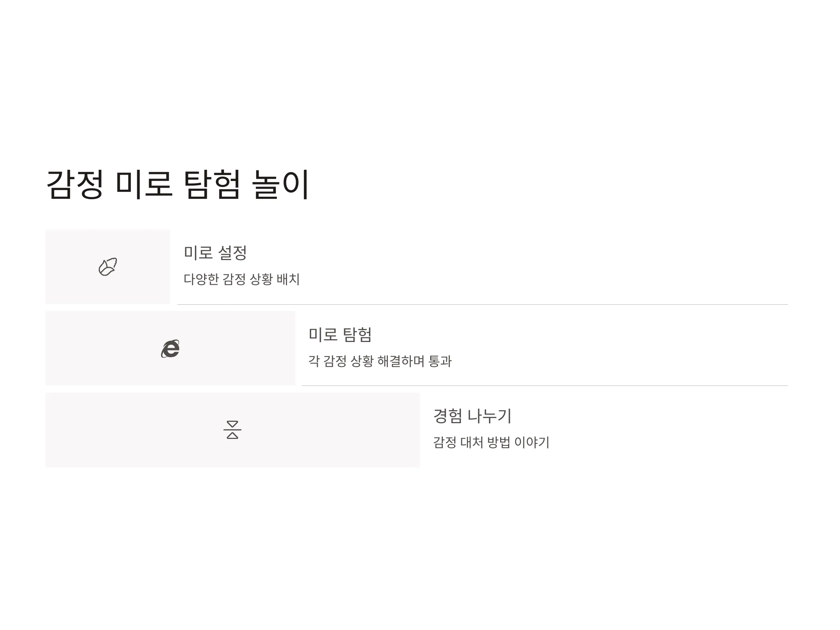Viewport: 840px width, 630px height.
Task: Click the word 이야기 ending the third description
Action: [532, 442]
